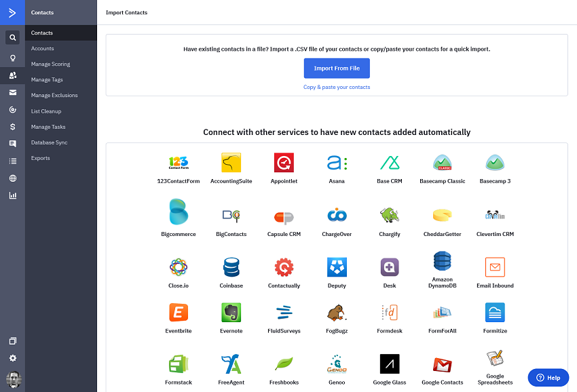Screen dimensions: 577x392
Task: Select the Capsule CRM icon
Action: tap(284, 217)
